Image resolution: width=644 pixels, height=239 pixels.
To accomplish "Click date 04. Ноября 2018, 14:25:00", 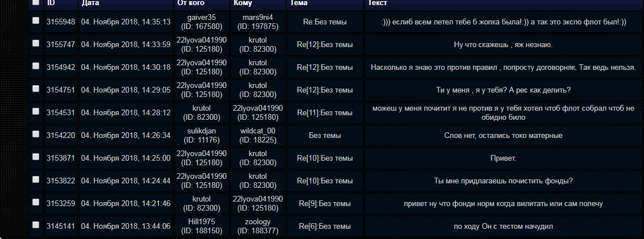I will point(126,158).
